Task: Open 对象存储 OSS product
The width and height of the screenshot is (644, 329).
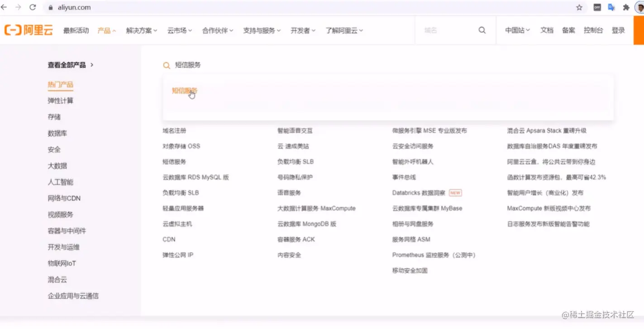Action: [181, 146]
